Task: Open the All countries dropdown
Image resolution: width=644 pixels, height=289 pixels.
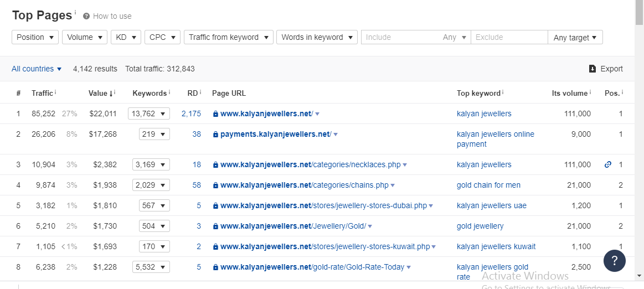Action: tap(37, 69)
